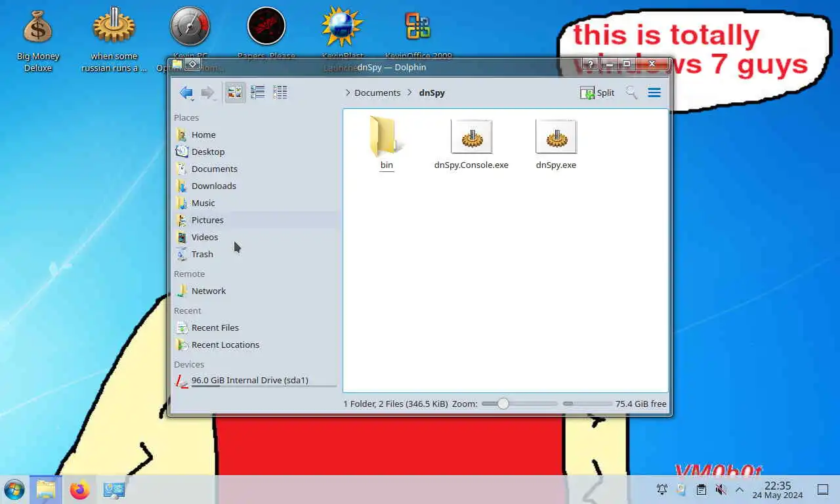This screenshot has width=840, height=504.
Task: Switch to Details view mode
Action: pos(280,93)
